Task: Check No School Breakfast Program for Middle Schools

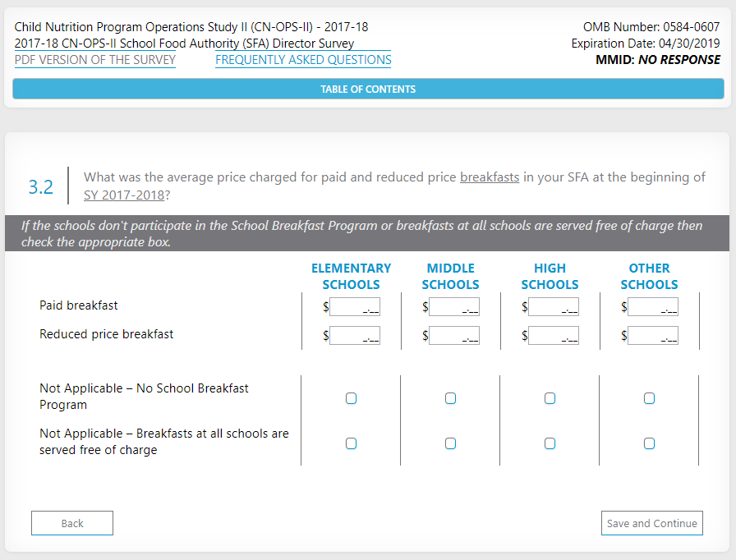Action: 451,398
